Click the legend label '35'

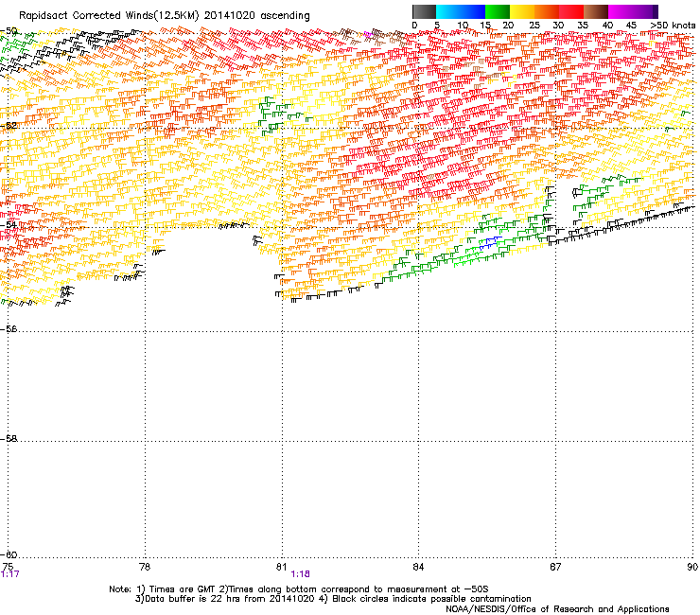[x=583, y=26]
